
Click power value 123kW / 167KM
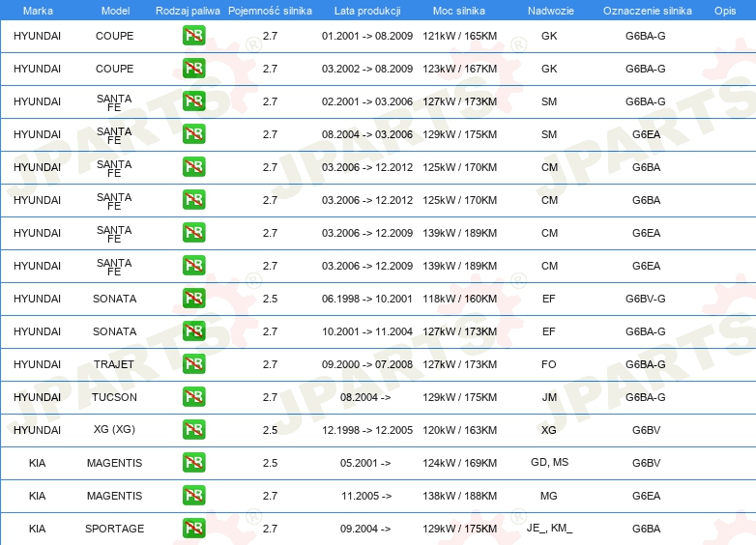point(459,69)
